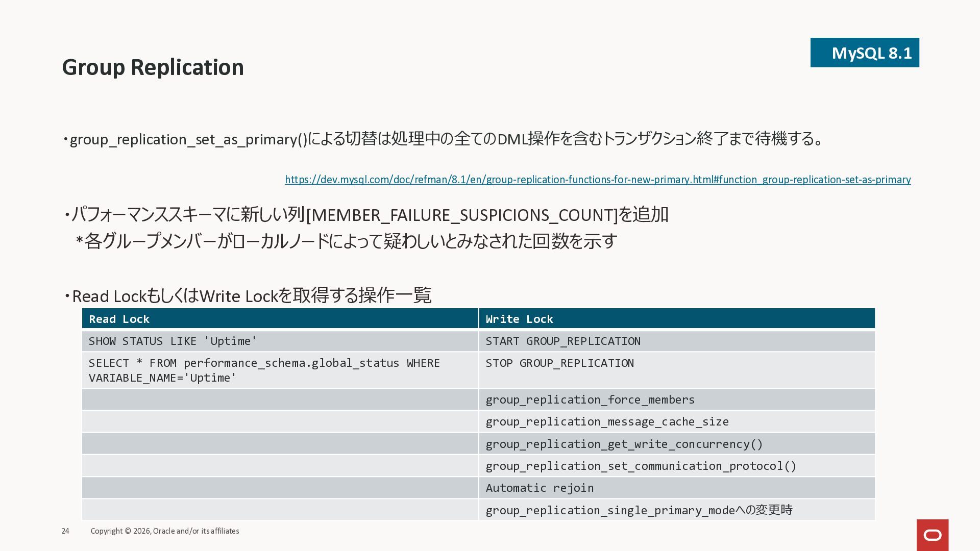Click the Group Replication title
Viewport: 980px width, 551px height.
153,67
